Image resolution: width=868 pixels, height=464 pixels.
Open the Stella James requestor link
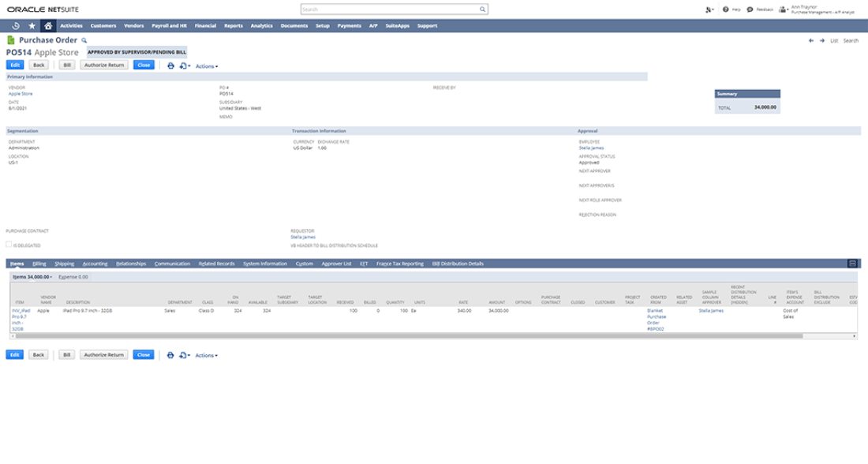tap(303, 237)
